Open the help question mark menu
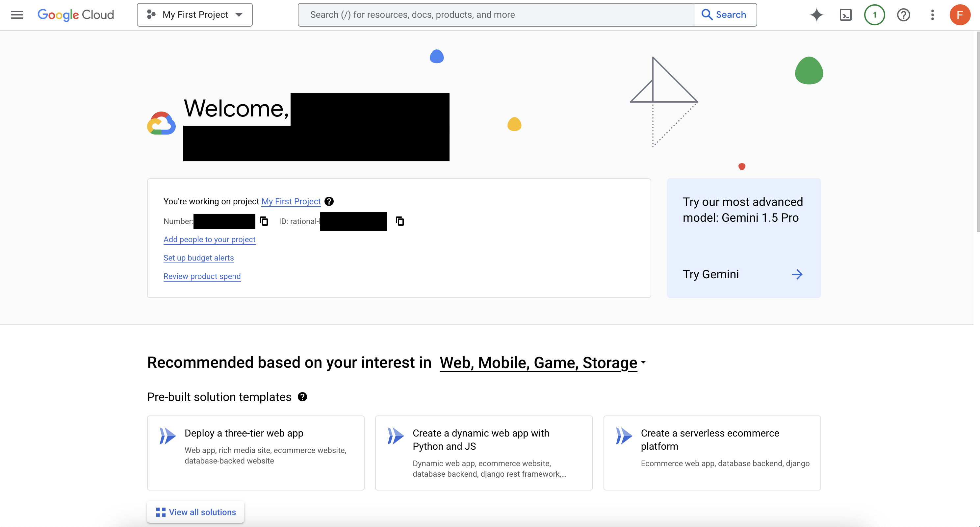This screenshot has height=527, width=980. click(x=904, y=15)
